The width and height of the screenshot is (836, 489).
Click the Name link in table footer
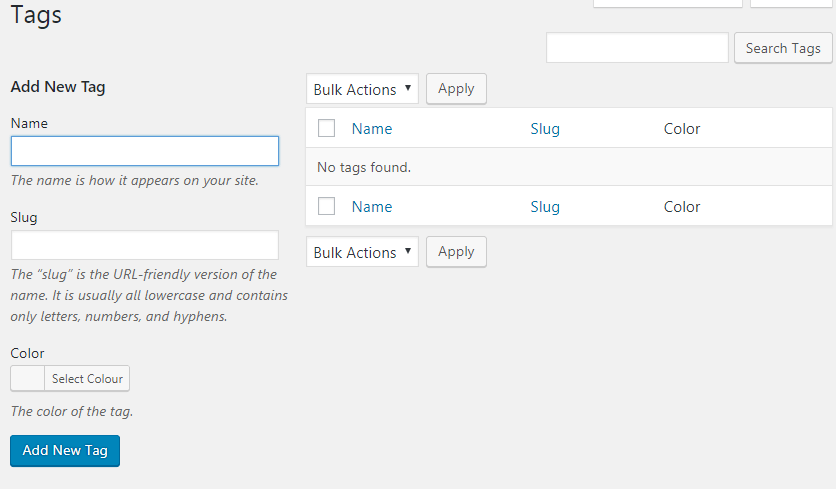click(372, 206)
